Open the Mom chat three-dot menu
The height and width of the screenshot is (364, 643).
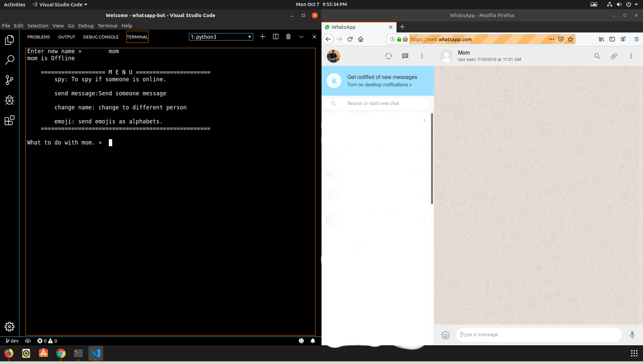tap(631, 56)
